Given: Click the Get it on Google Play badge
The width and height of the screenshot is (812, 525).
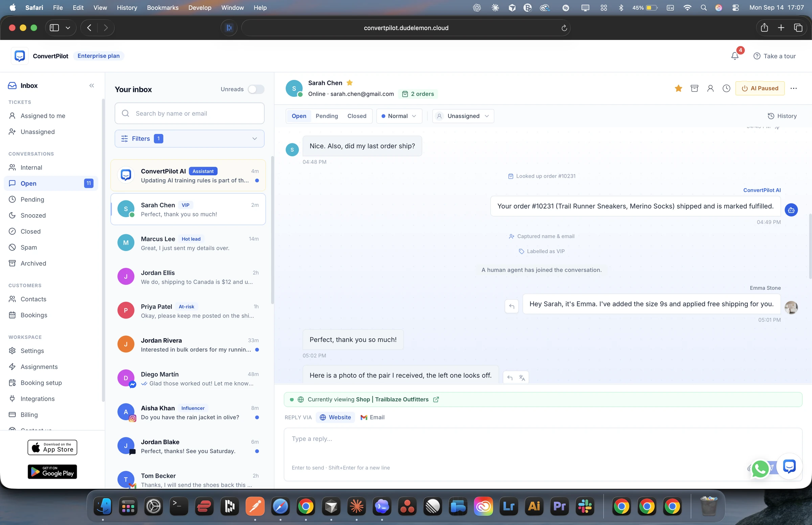Looking at the screenshot, I should [x=52, y=472].
